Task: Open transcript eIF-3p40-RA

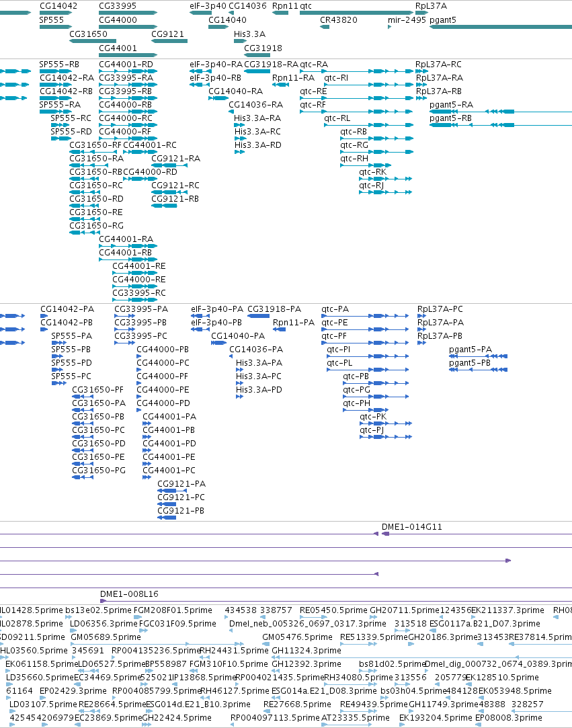Action: (x=216, y=64)
